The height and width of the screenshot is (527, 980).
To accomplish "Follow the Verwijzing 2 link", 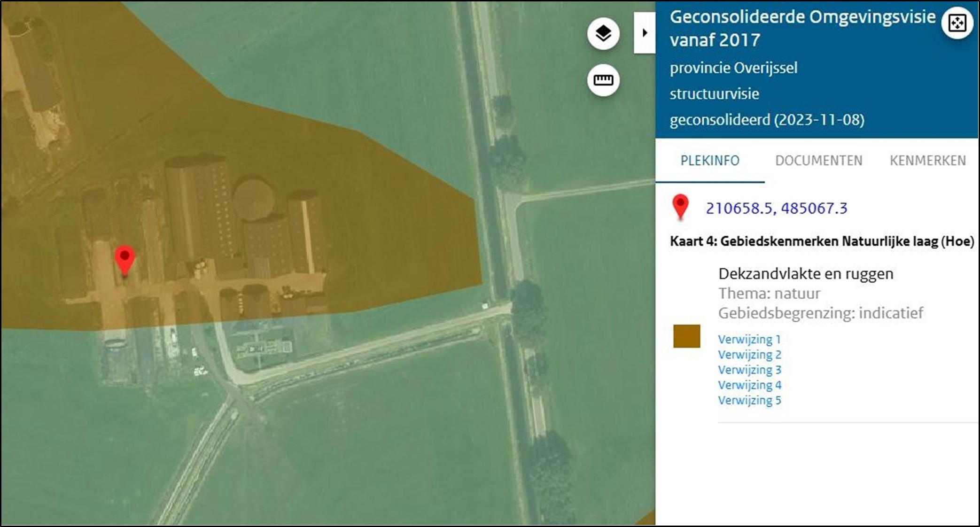I will tap(750, 355).
